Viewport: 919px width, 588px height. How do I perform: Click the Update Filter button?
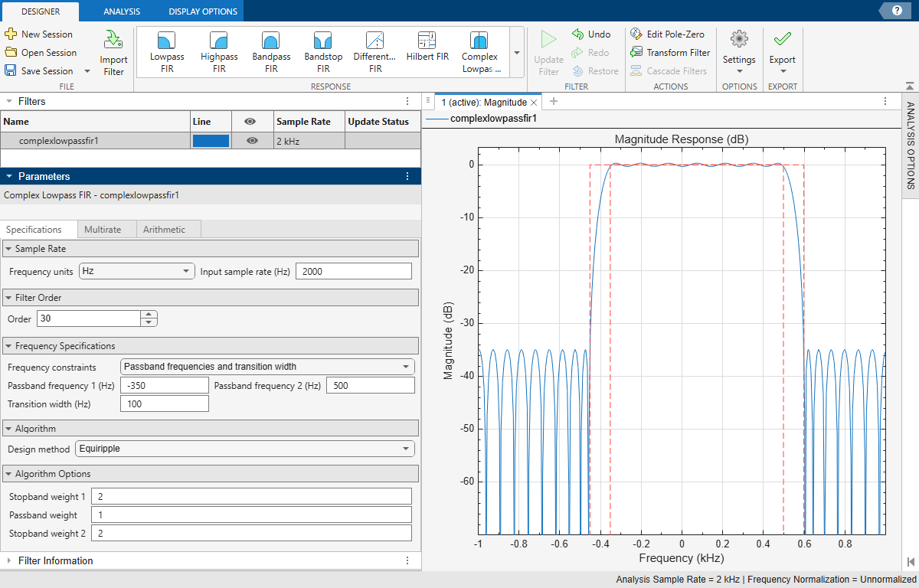tap(548, 54)
